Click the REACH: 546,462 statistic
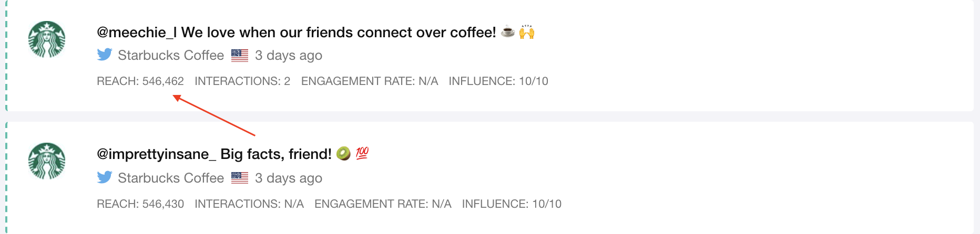Image resolution: width=980 pixels, height=234 pixels. (140, 81)
